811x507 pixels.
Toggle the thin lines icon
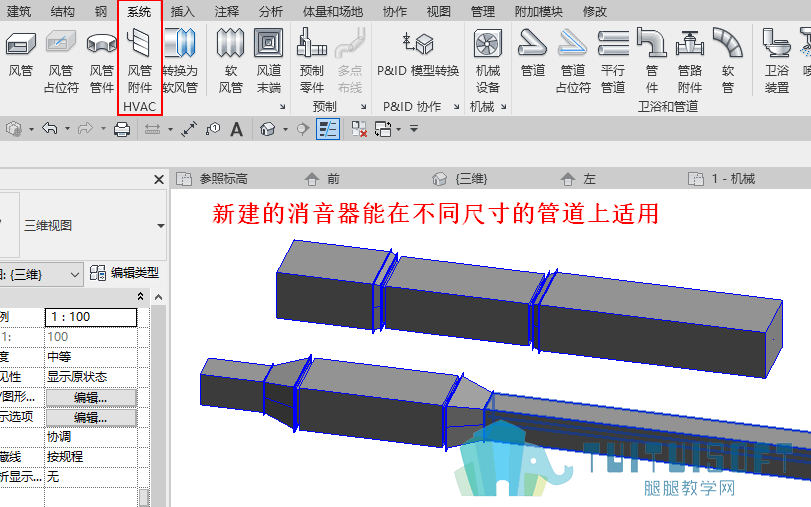point(328,129)
